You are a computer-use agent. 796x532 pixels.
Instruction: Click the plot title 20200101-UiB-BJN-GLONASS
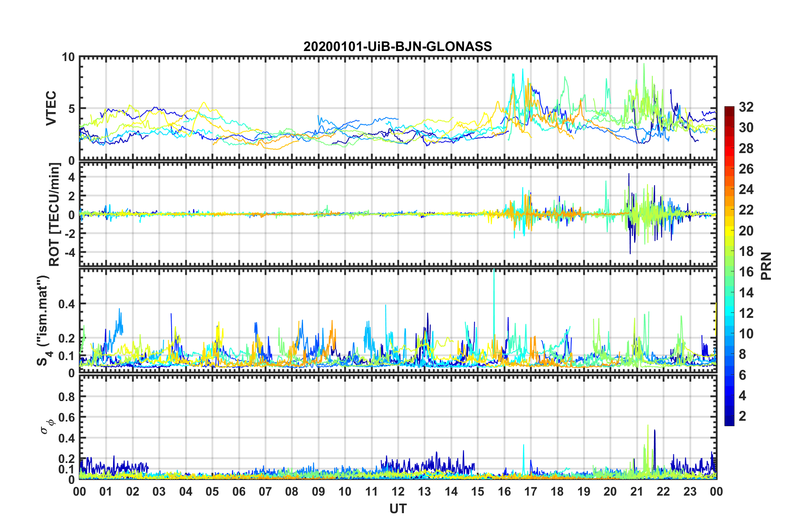[398, 46]
